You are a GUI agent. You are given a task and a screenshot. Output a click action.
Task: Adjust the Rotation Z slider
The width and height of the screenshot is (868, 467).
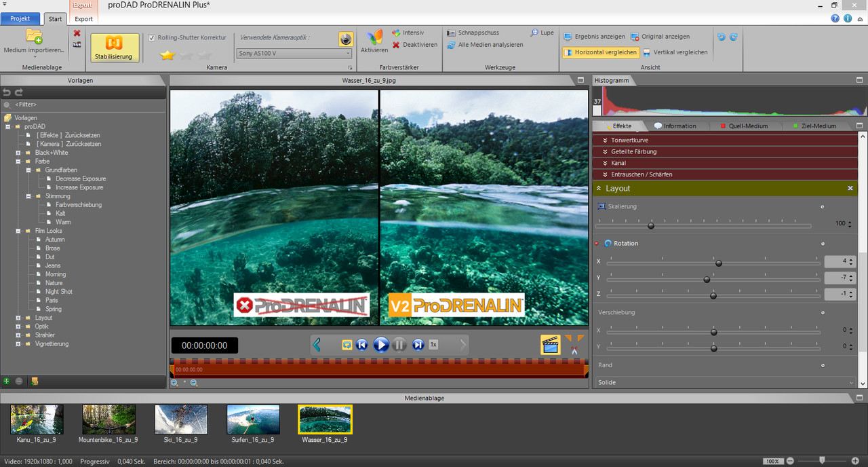[x=713, y=295]
